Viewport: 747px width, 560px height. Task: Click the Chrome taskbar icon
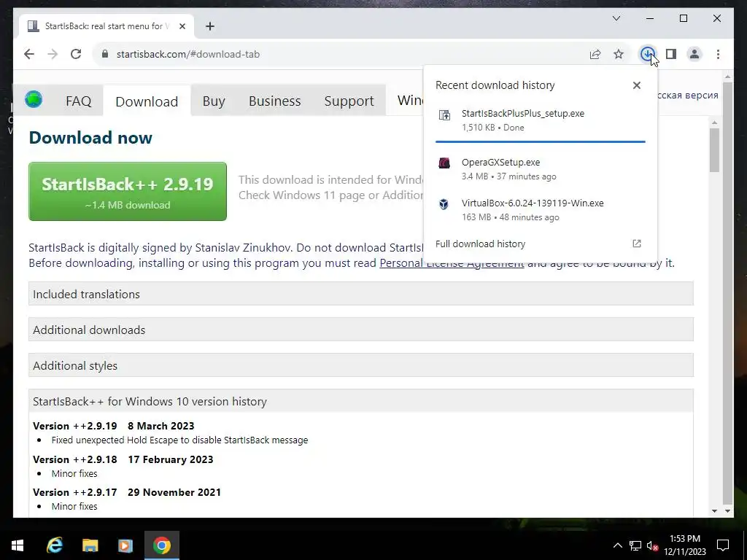click(x=161, y=545)
